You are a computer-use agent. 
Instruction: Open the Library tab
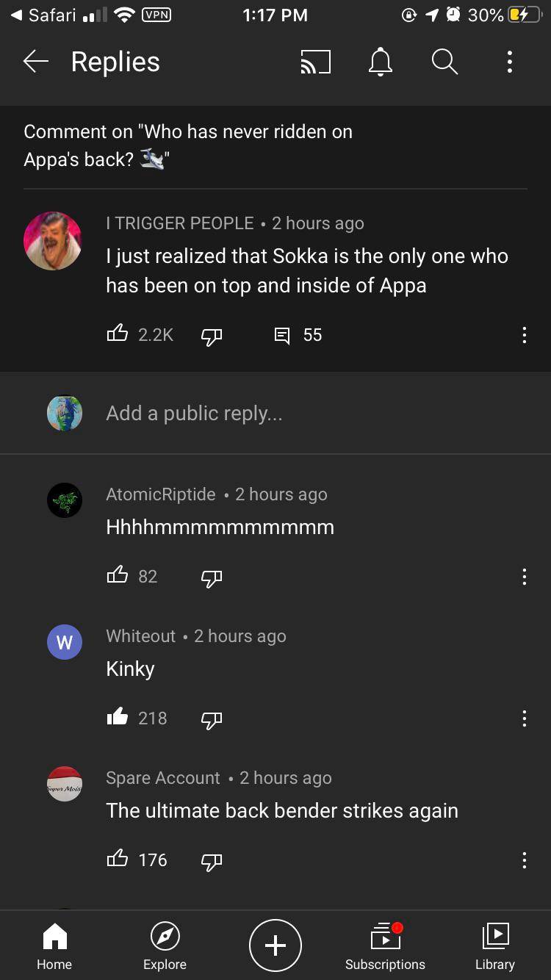[x=494, y=945]
